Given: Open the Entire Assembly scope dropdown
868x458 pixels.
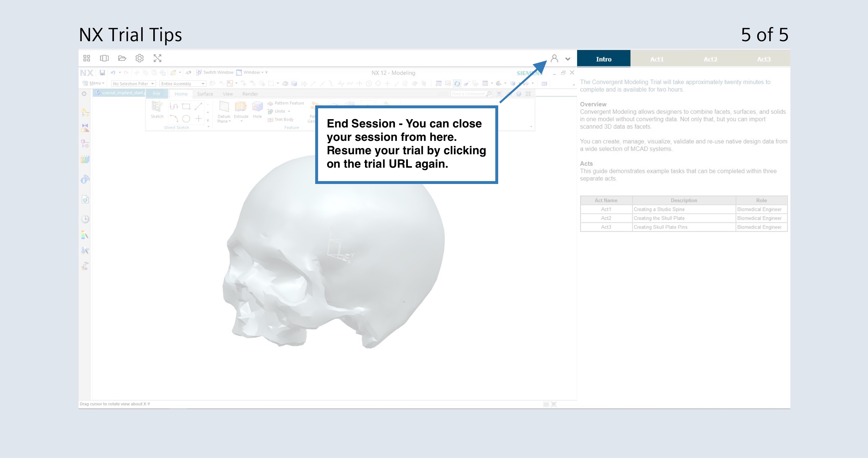Looking at the screenshot, I should (183, 84).
